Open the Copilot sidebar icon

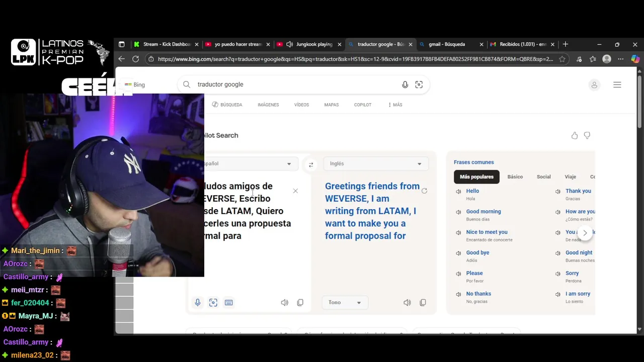[x=635, y=59]
